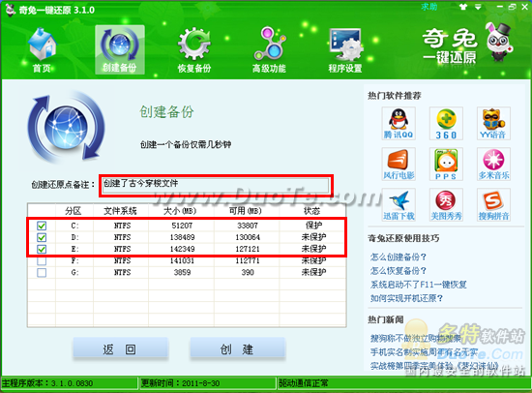Switch to the 创建备份 tab
The height and width of the screenshot is (393, 532).
point(120,50)
